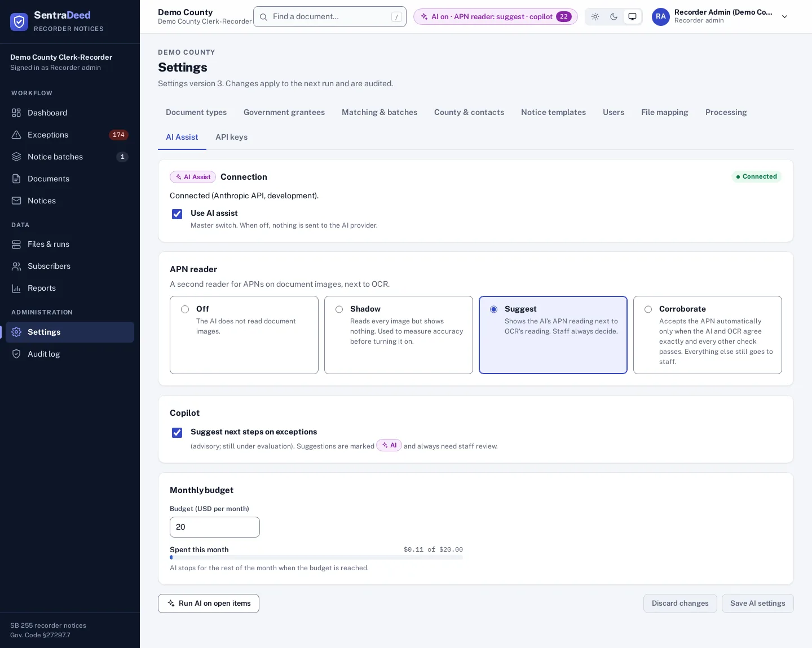Click the slash shortcut key hint
This screenshot has width=812, height=648.
click(396, 17)
